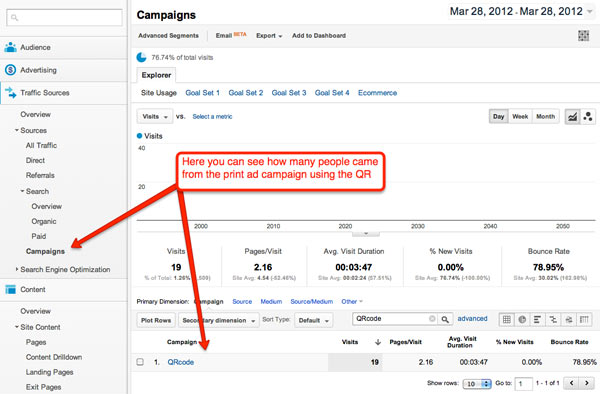Open Organic search report in sidebar
The width and height of the screenshot is (600, 394).
click(x=44, y=221)
